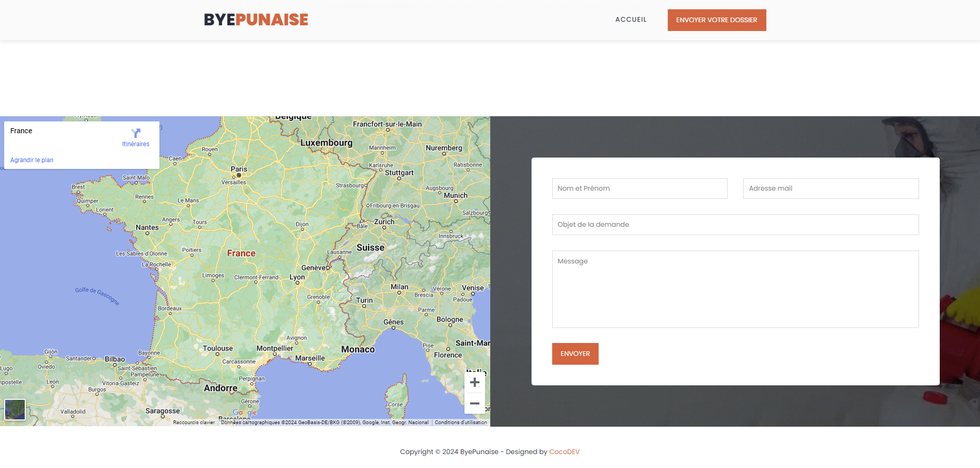Click inside the Message text area
The image size is (980, 468).
click(735, 289)
